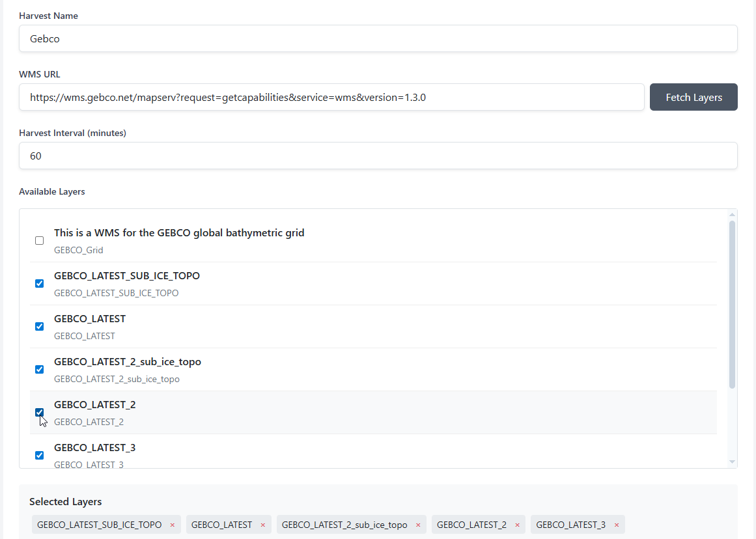This screenshot has width=756, height=539.
Task: Click into the Harvest Name field
Action: pos(378,38)
